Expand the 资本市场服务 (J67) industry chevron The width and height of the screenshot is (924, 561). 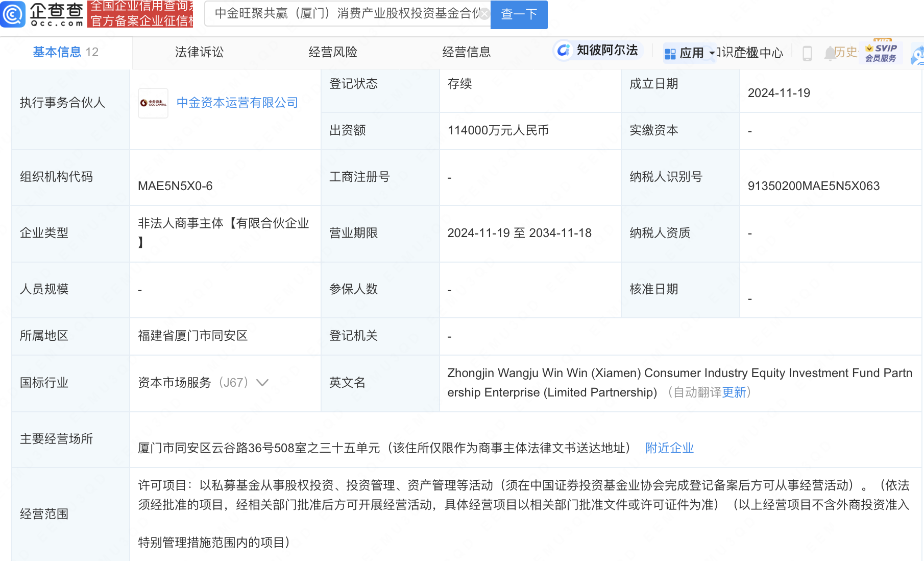coord(262,383)
